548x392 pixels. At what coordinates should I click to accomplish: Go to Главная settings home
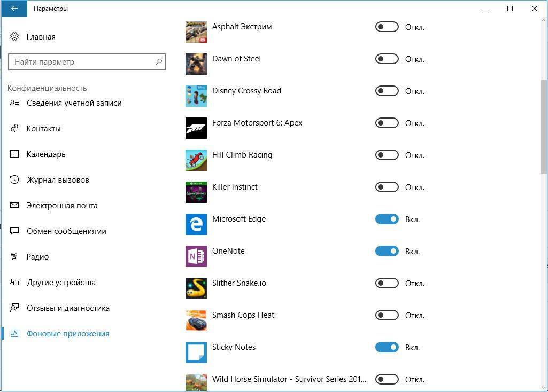tap(41, 37)
